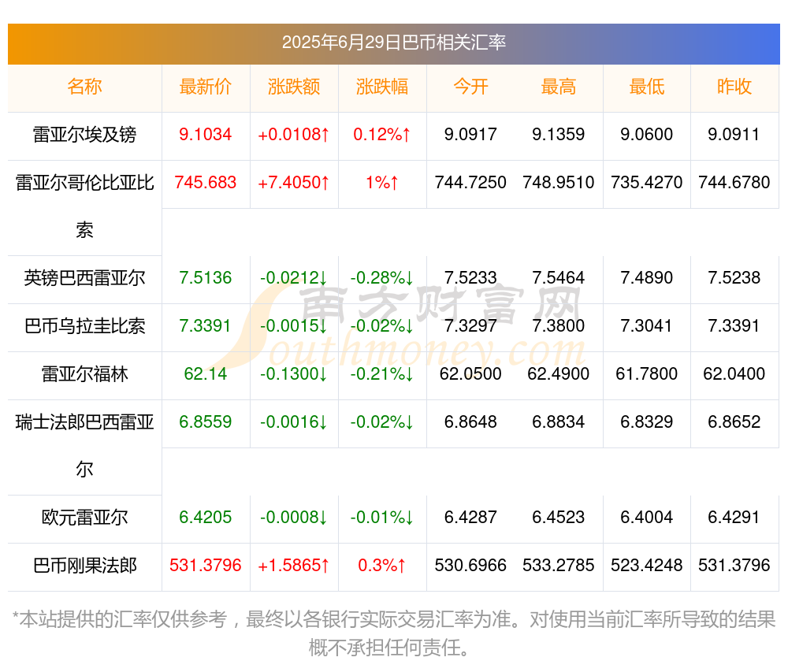
Task: Select the 涨跌幅 column header
Action: (x=382, y=87)
